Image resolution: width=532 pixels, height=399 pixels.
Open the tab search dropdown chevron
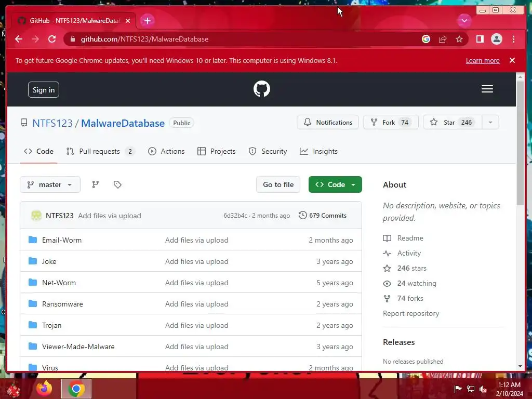(464, 21)
